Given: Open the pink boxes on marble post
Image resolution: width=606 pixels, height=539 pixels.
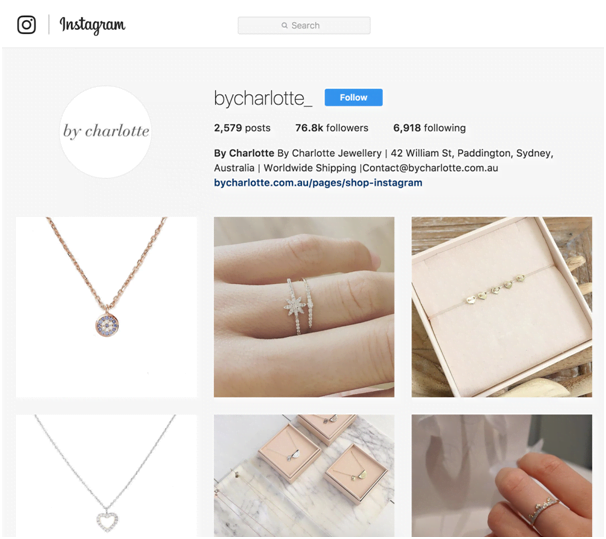Looking at the screenshot, I should [304, 476].
